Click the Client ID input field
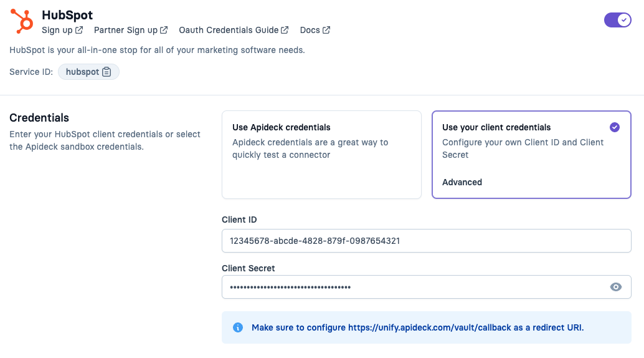The width and height of the screenshot is (644, 358). click(x=426, y=241)
